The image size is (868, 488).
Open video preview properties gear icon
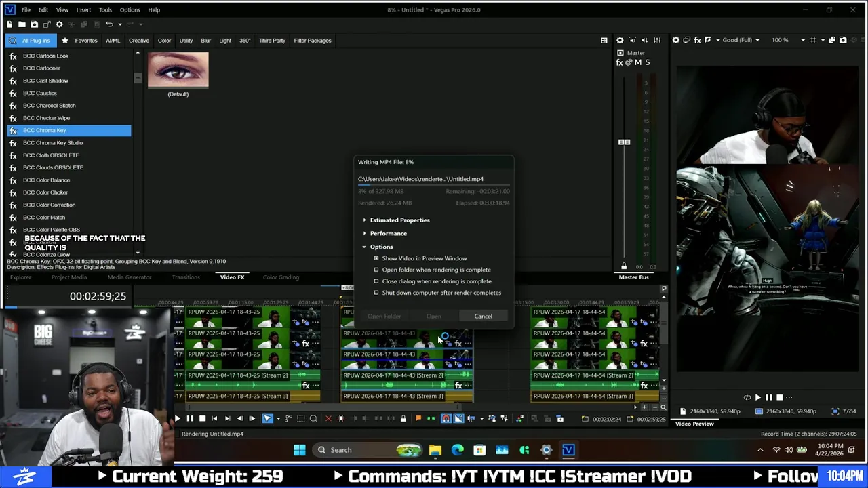pyautogui.click(x=675, y=40)
